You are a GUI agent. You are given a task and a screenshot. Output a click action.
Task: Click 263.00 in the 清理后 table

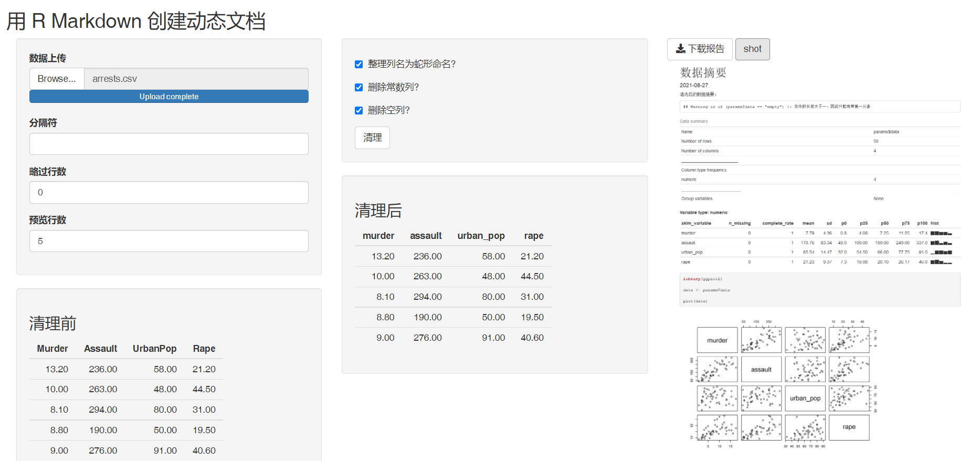pos(428,276)
